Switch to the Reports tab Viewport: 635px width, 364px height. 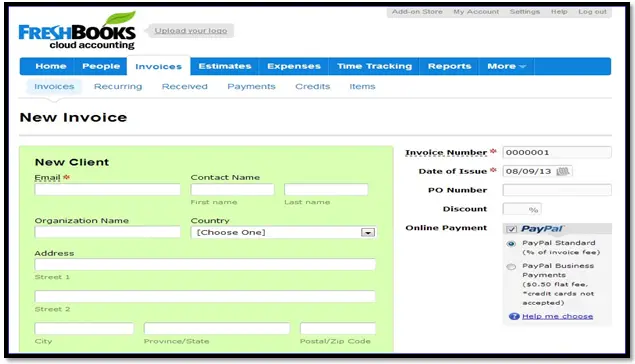click(450, 66)
